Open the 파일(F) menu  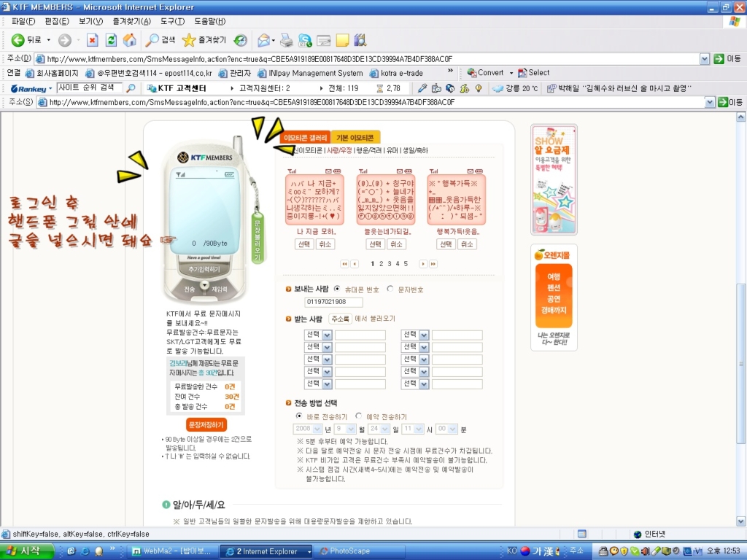pos(23,21)
